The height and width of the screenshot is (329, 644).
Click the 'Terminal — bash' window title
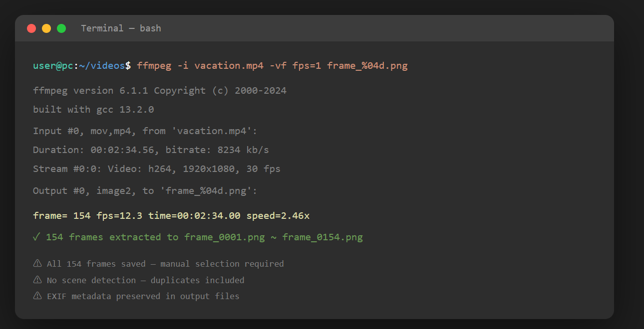[121, 28]
